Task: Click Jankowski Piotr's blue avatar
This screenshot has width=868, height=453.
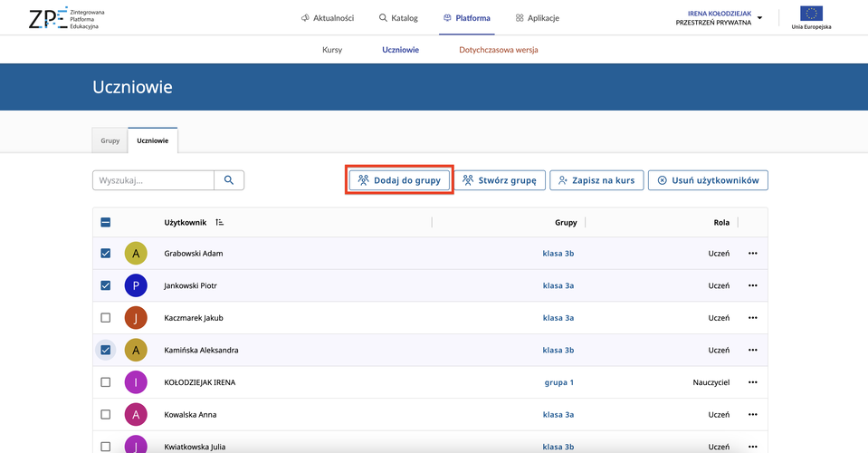Action: point(136,285)
